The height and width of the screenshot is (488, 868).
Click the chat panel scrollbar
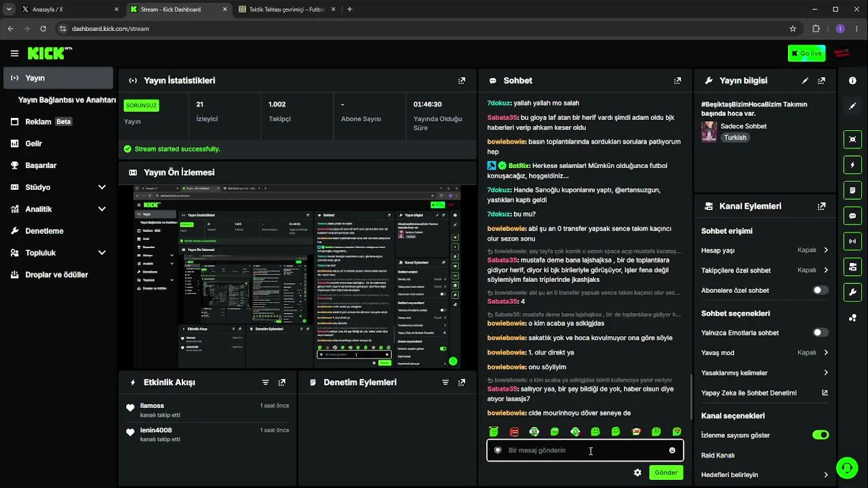(691, 396)
